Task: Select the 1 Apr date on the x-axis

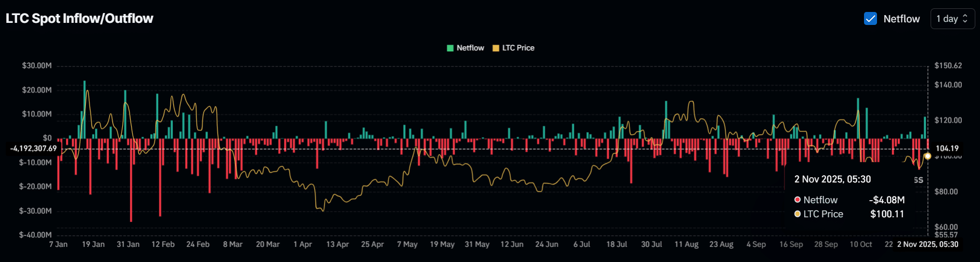Action: [303, 244]
